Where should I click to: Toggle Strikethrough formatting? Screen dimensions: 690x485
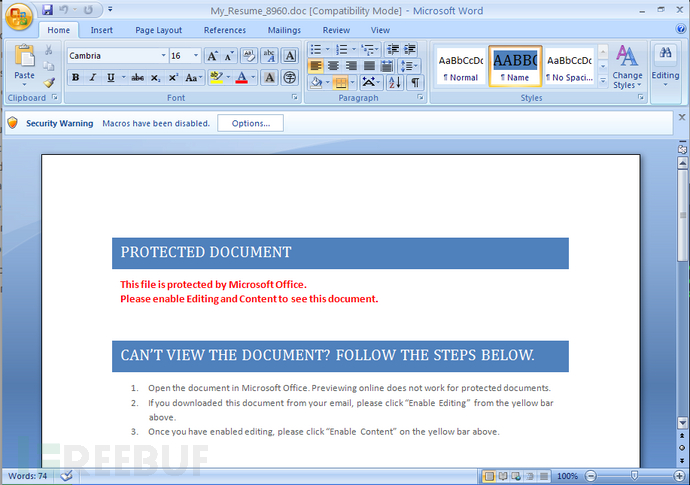click(x=137, y=78)
